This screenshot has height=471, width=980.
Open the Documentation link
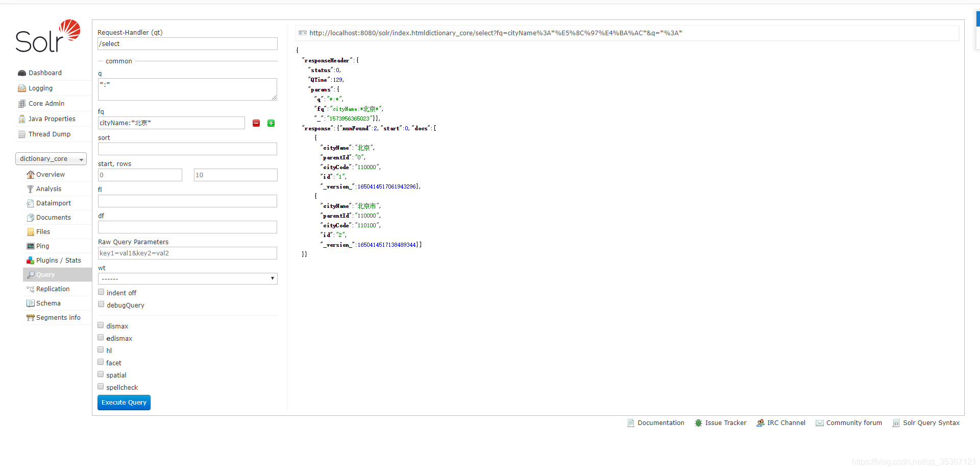pos(661,423)
